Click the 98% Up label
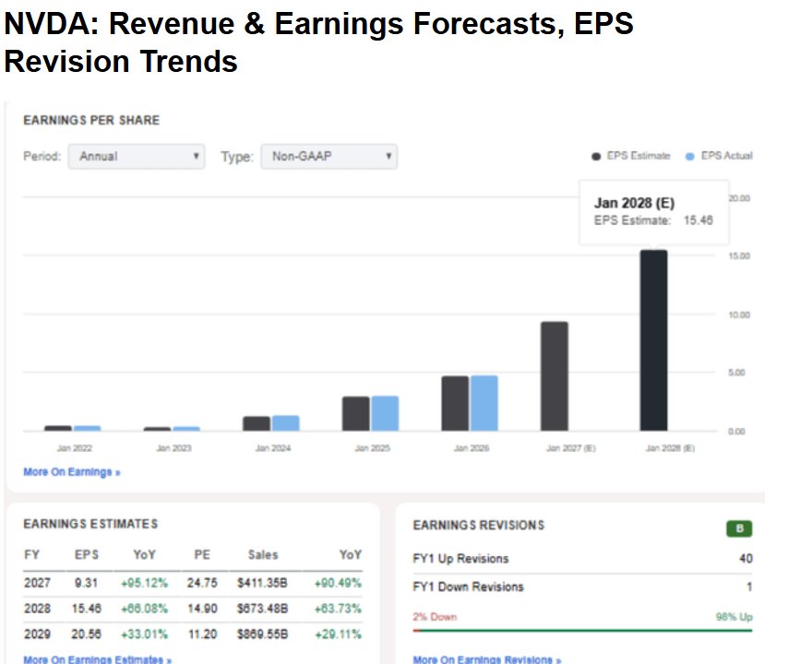Viewport: 812px width, 664px height. tap(734, 617)
